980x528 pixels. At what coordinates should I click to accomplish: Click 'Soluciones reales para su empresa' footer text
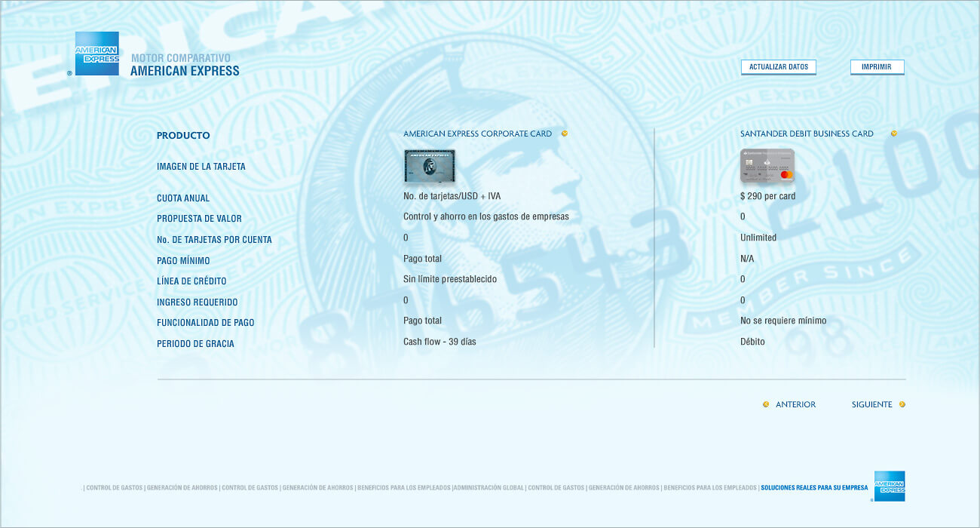(814, 488)
